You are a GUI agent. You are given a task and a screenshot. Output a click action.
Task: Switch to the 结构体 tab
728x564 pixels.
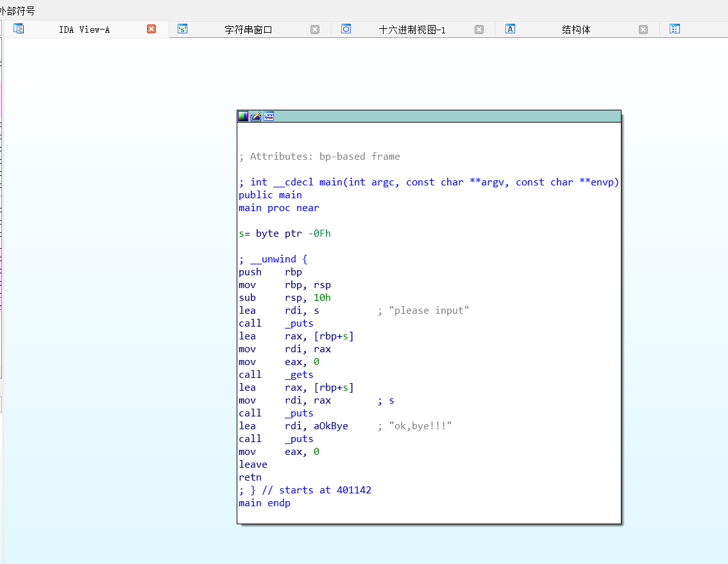pos(576,30)
